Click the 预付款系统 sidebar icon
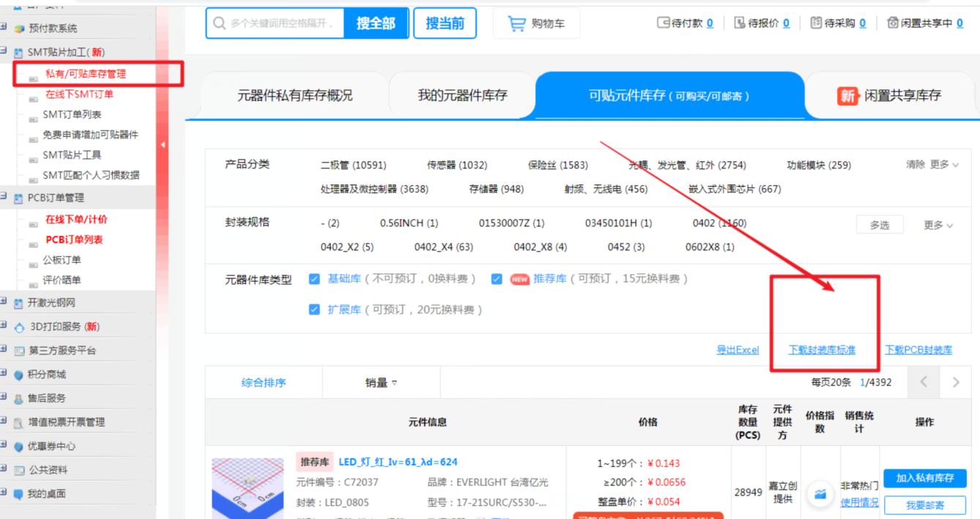 pos(19,29)
